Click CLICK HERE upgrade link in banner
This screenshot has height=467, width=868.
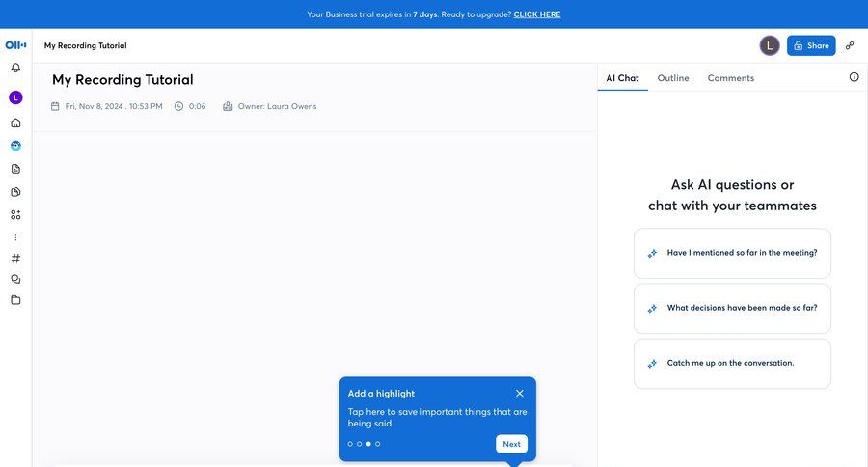pyautogui.click(x=537, y=14)
